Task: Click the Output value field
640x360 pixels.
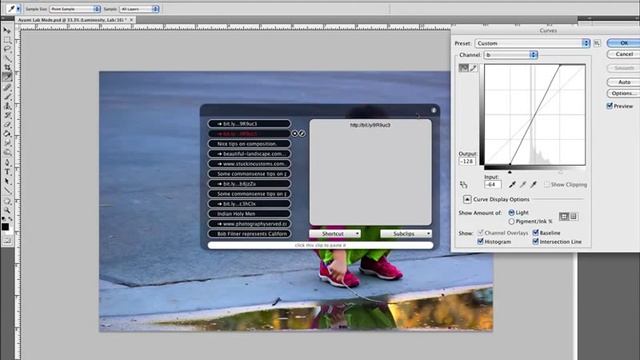Action: pos(467,161)
